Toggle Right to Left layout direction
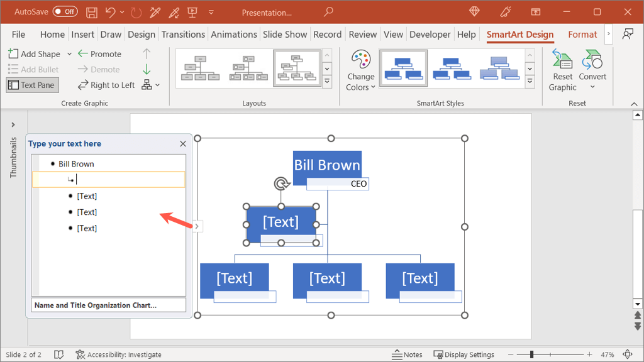The height and width of the screenshot is (362, 644). (106, 85)
